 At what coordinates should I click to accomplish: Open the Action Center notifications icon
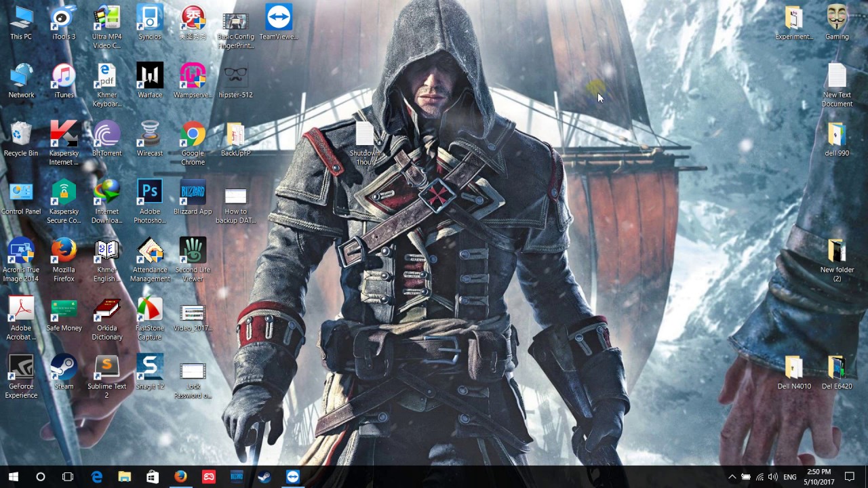850,477
